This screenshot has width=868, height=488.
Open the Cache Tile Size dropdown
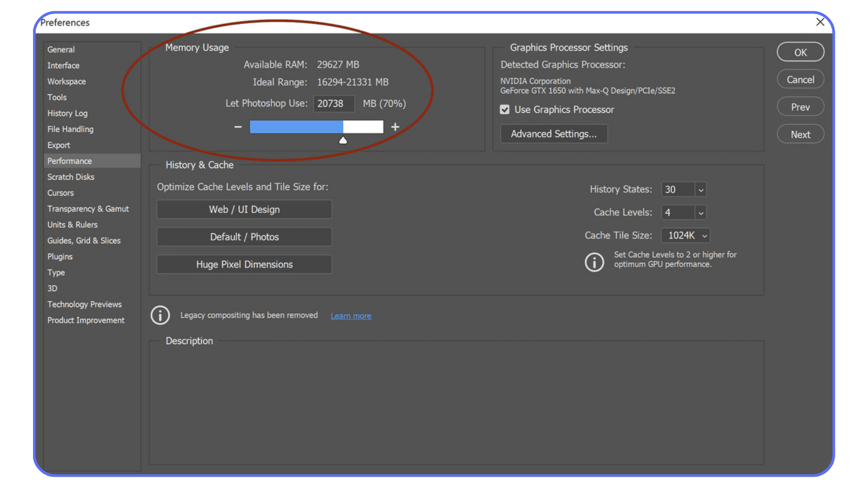(703, 235)
